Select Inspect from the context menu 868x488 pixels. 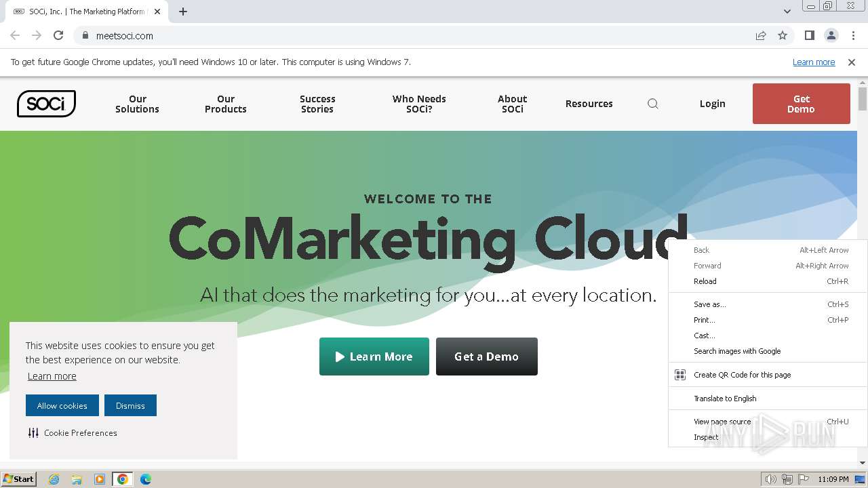(706, 437)
